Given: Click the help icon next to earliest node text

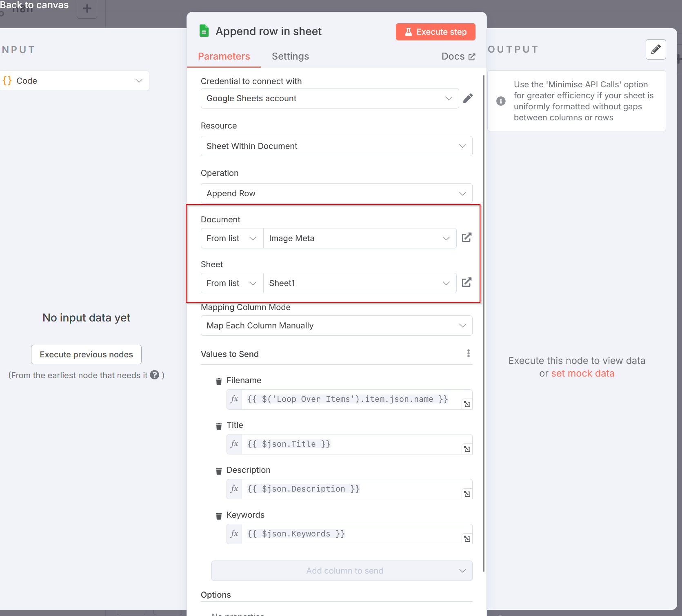Looking at the screenshot, I should [154, 375].
